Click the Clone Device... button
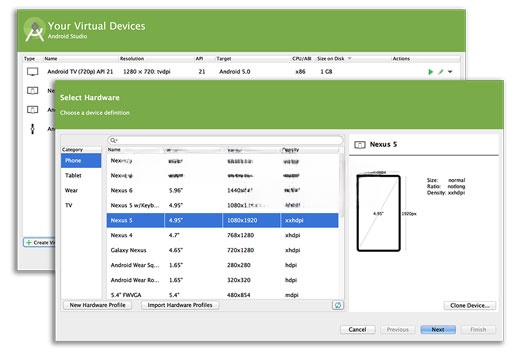Screen dimensions: 520x360 click(x=470, y=305)
